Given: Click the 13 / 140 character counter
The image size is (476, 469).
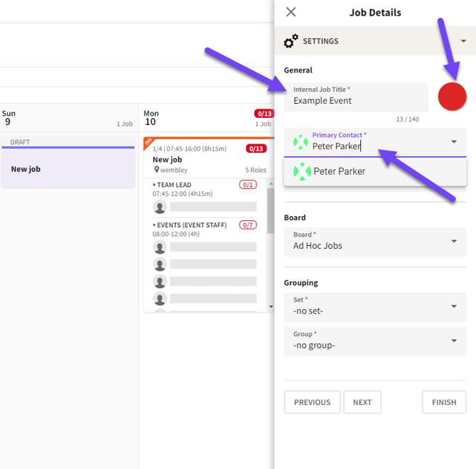Looking at the screenshot, I should coord(407,119).
